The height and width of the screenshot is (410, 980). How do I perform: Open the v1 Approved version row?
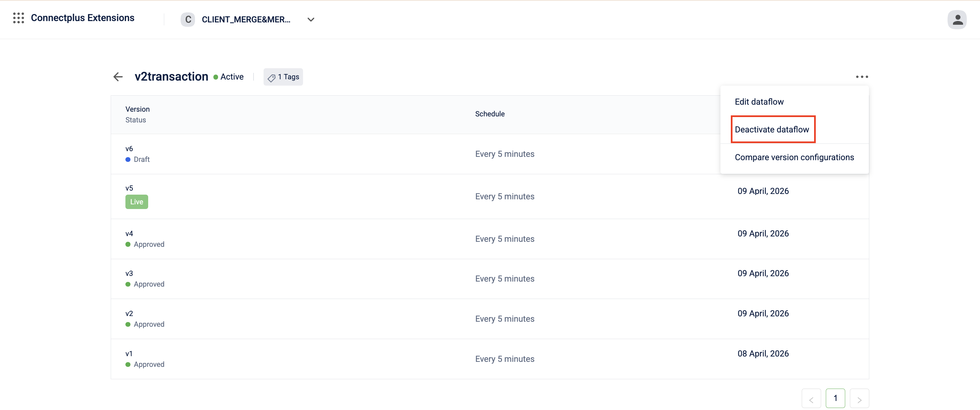click(x=129, y=354)
